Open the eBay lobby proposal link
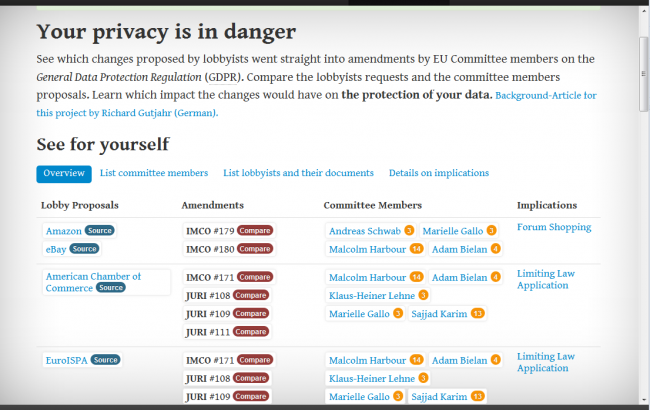This screenshot has height=410, width=650. coord(56,249)
